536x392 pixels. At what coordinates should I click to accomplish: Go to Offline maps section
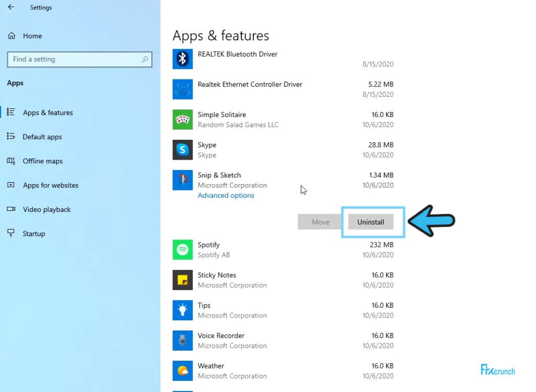pos(43,161)
